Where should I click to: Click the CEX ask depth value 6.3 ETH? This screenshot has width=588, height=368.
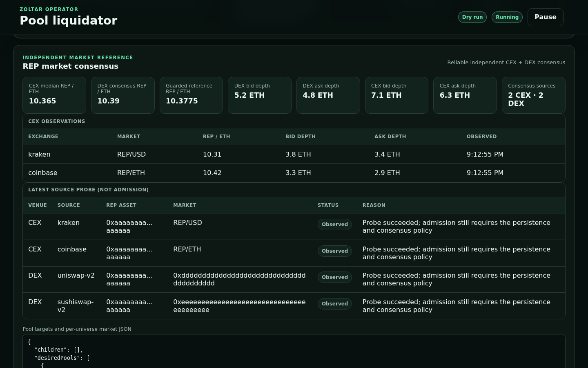coord(455,95)
